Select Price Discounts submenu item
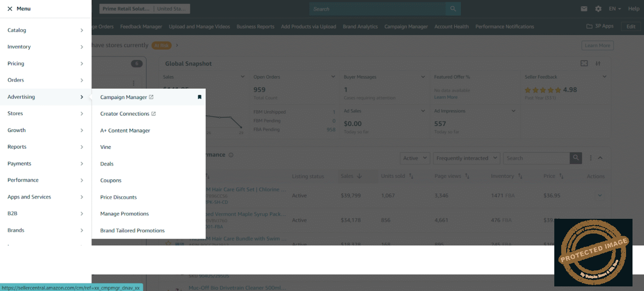644x291 pixels. pos(119,197)
